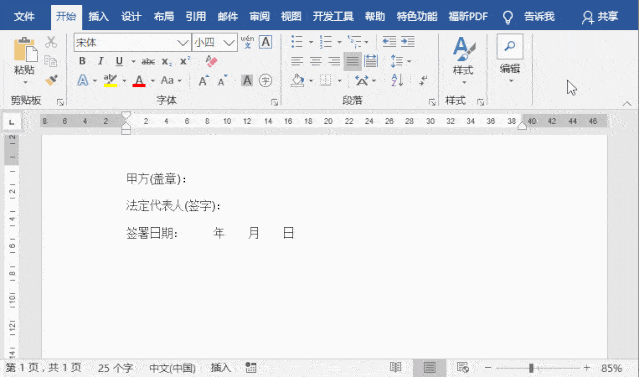Click the 共享 share button
Screen dimensions: 639x377
(600, 17)
